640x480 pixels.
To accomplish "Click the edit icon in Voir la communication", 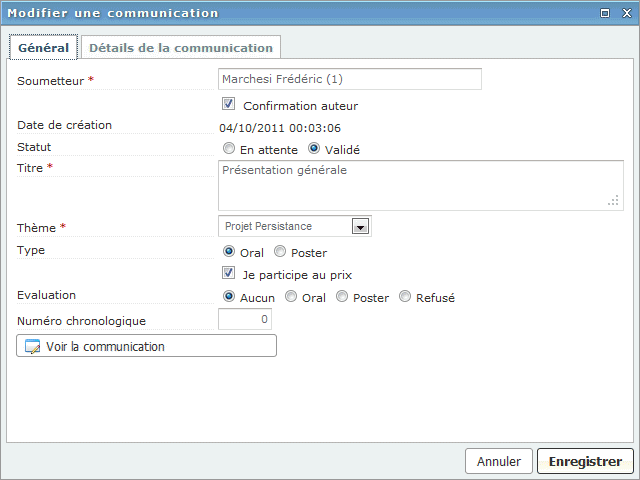I will tap(32, 346).
